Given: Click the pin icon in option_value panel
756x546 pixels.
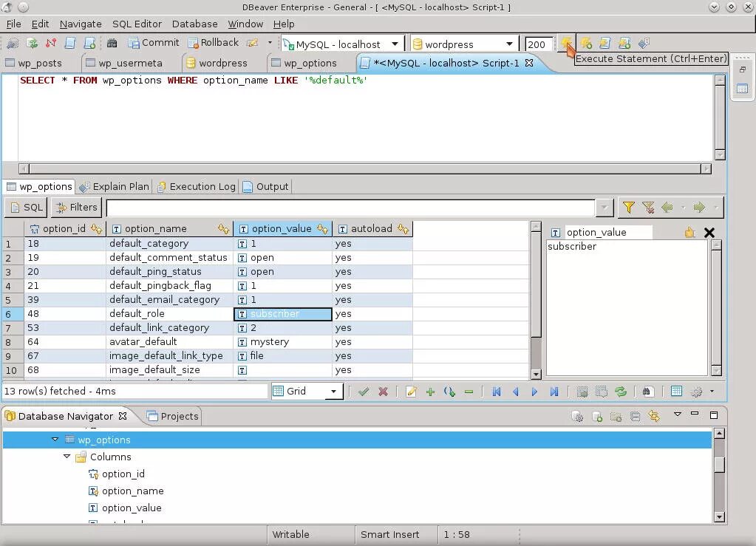Looking at the screenshot, I should click(x=689, y=232).
